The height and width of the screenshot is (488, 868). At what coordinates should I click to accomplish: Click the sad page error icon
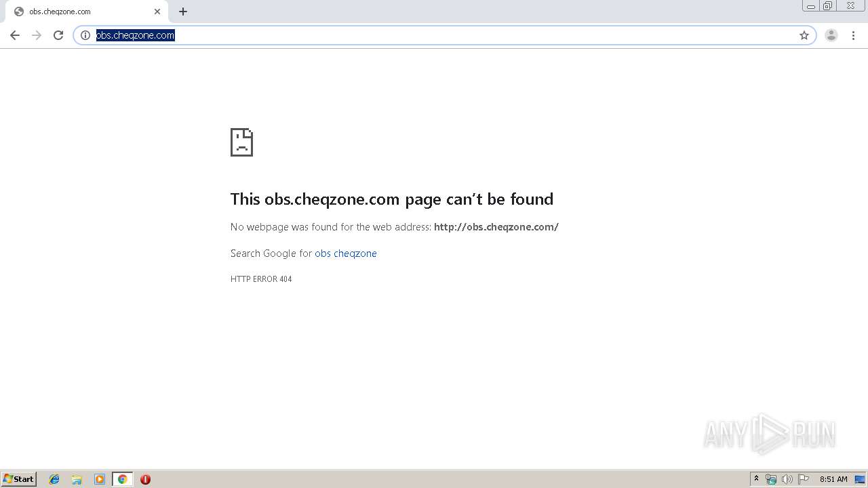point(241,142)
